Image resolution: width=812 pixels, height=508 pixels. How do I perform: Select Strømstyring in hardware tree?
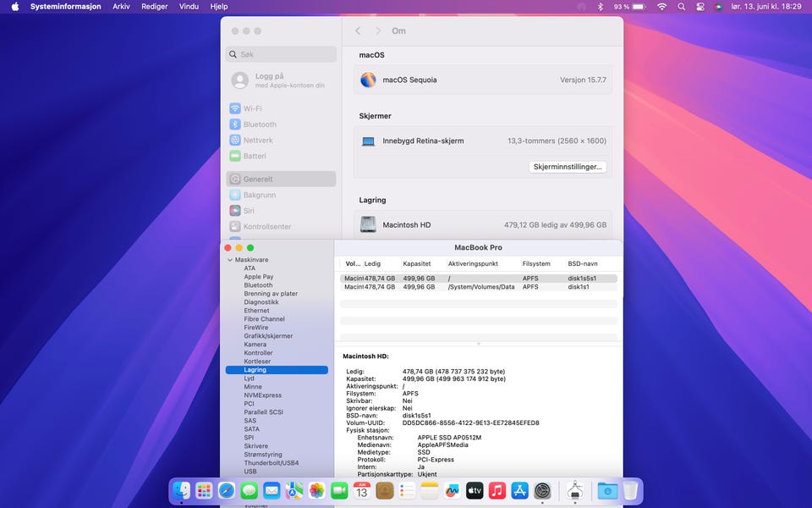(263, 455)
